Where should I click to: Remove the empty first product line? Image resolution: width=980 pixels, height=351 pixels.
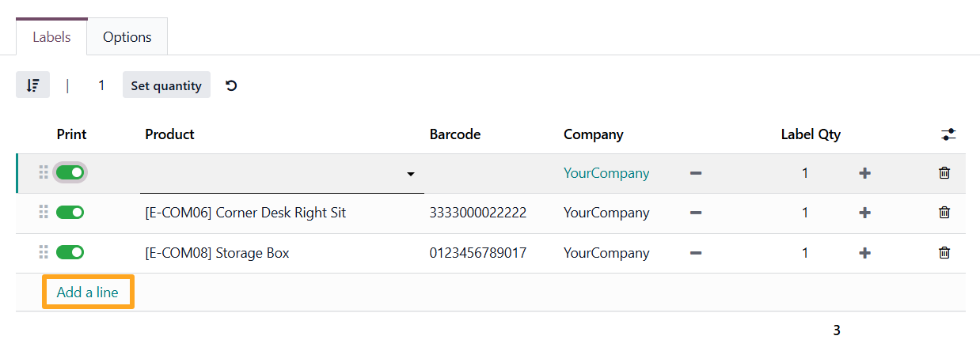pyautogui.click(x=944, y=173)
